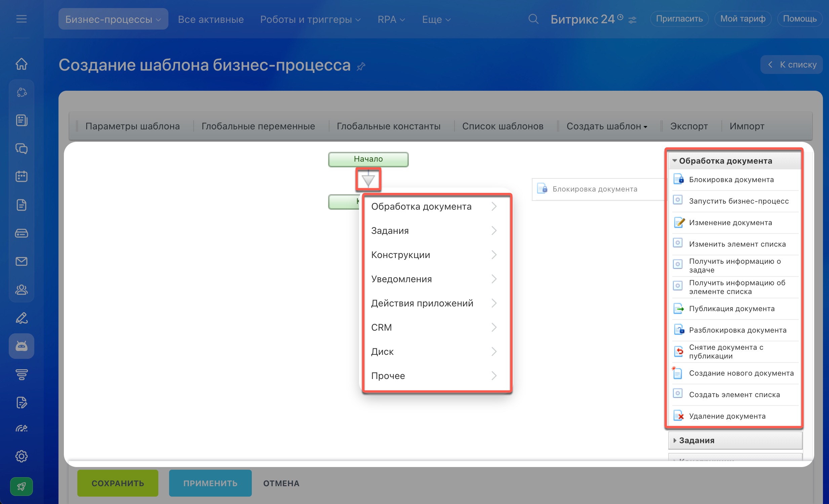The height and width of the screenshot is (504, 829).
Task: Open the hamburger menu icon
Action: tap(21, 19)
